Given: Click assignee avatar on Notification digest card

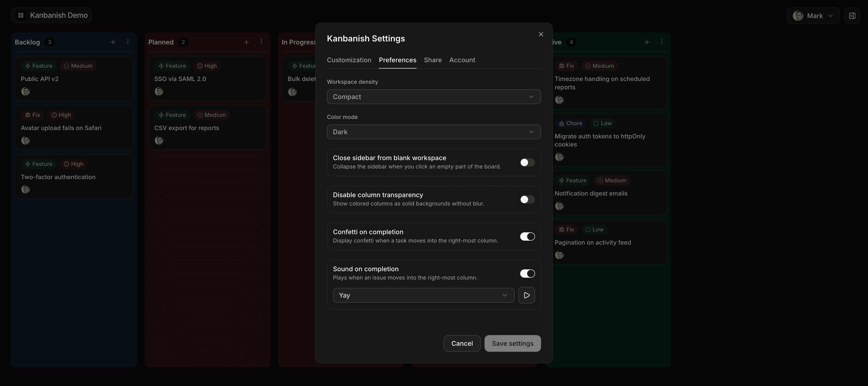Looking at the screenshot, I should coord(559,206).
